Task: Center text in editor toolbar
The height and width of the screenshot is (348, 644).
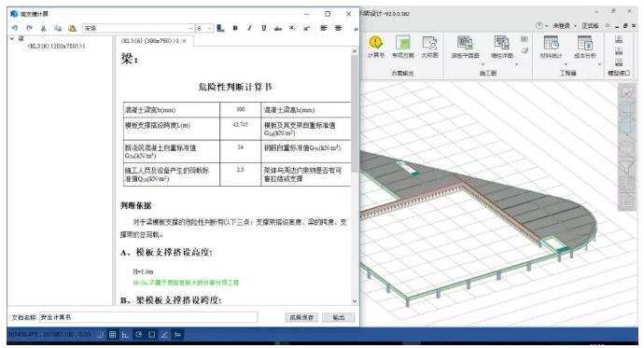Action: click(x=338, y=28)
